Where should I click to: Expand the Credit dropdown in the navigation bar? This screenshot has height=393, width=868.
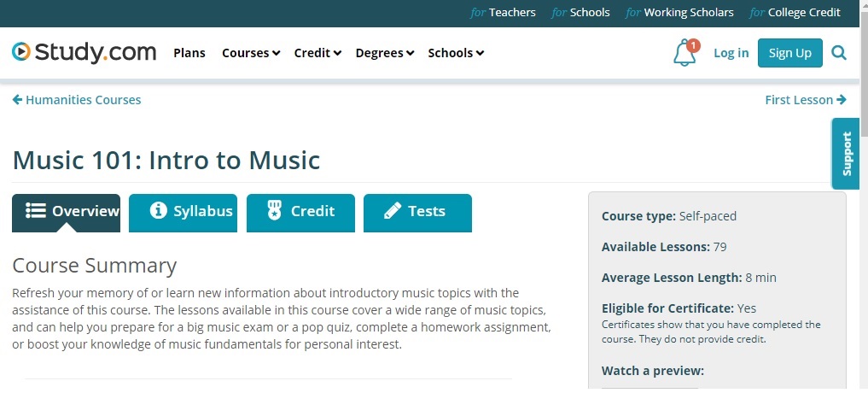[317, 53]
